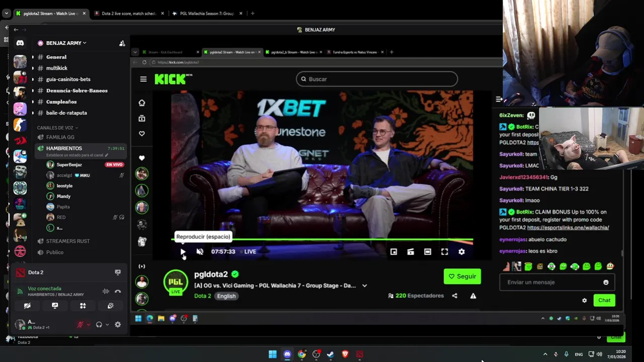644x362 pixels.
Task: Collapse the Kick chat panel
Action: [x=498, y=100]
